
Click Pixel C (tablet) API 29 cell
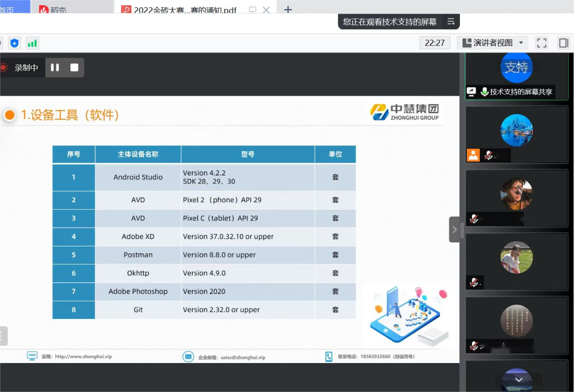[x=248, y=218]
